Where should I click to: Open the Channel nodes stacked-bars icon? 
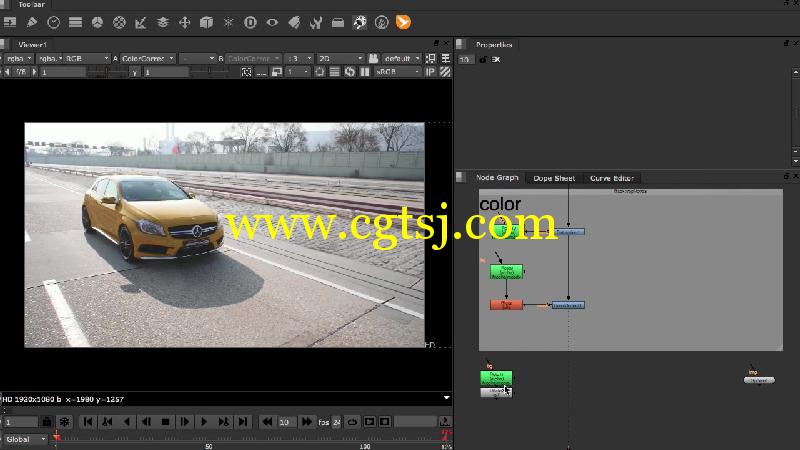point(76,22)
